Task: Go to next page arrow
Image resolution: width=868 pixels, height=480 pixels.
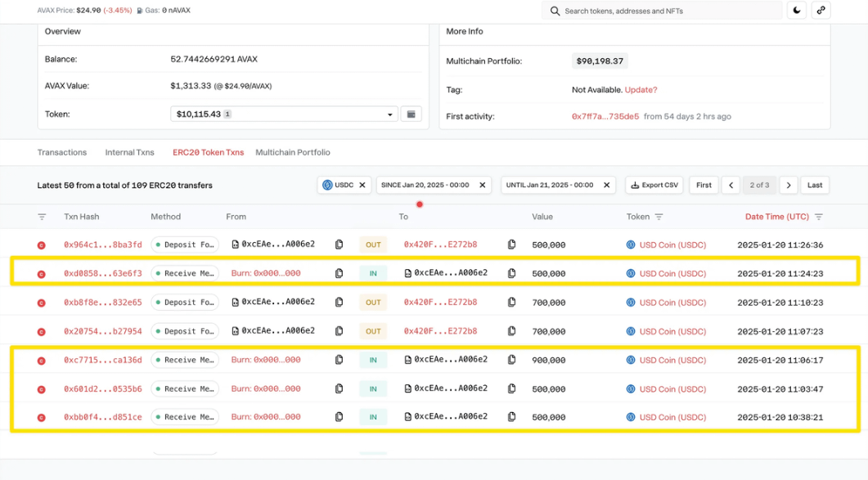Action: pyautogui.click(x=788, y=186)
